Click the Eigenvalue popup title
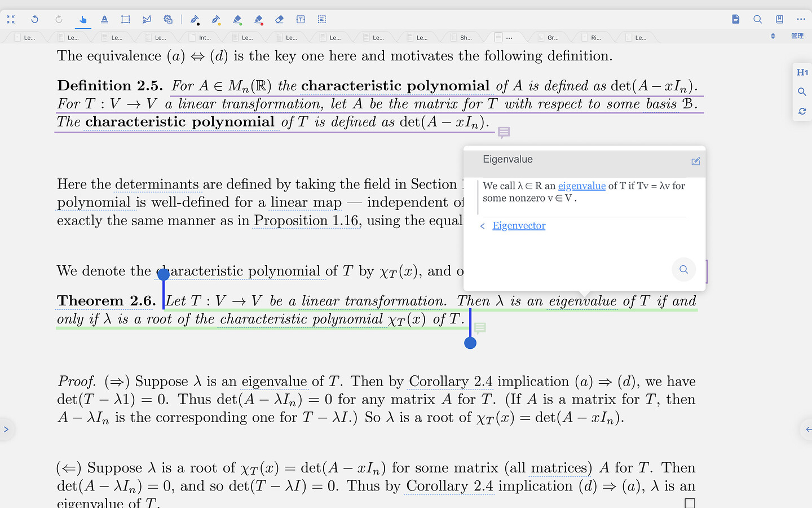 point(507,159)
